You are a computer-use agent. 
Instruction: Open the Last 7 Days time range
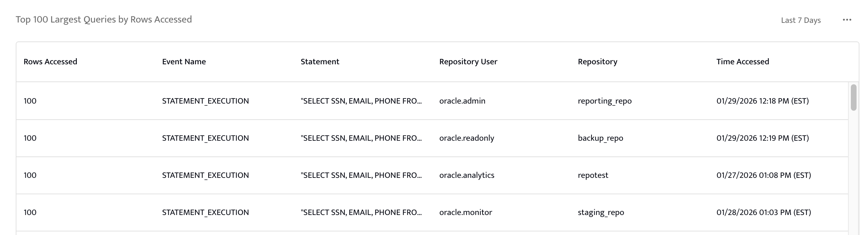coord(800,20)
